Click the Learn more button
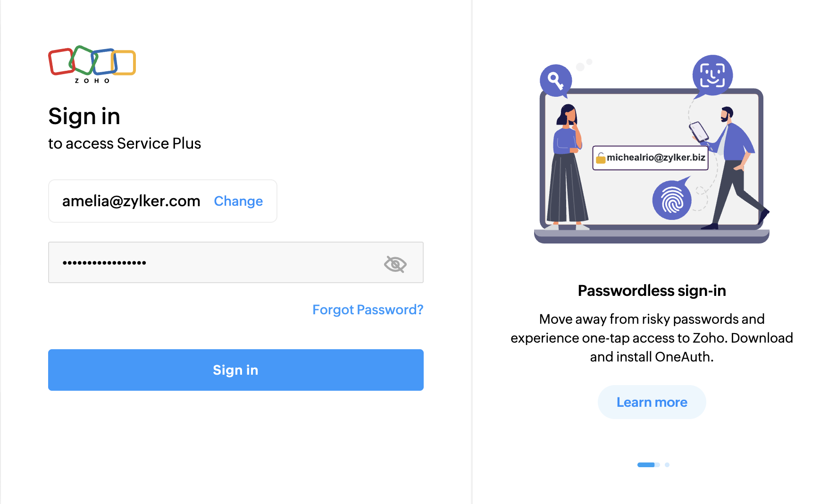Screen dimensions: 837x504 click(x=652, y=402)
